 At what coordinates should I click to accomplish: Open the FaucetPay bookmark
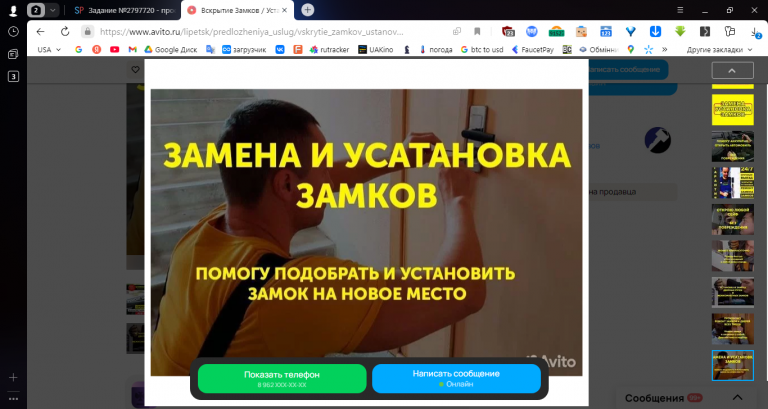point(533,49)
